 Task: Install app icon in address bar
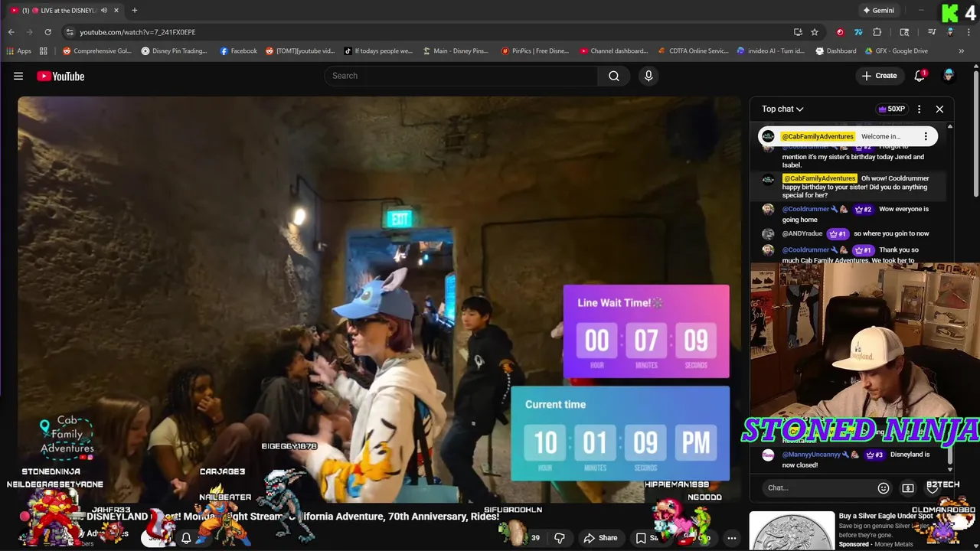coord(798,32)
